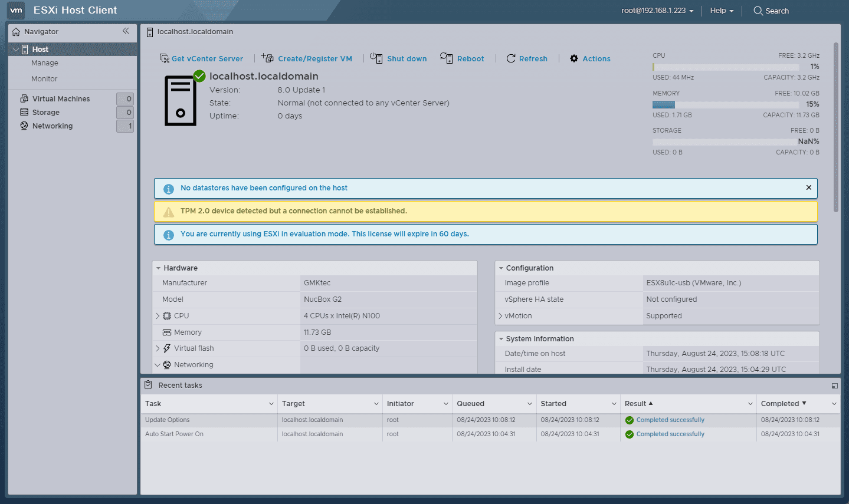The image size is (849, 504).
Task: Open Task column filter dropdown
Action: click(x=271, y=404)
